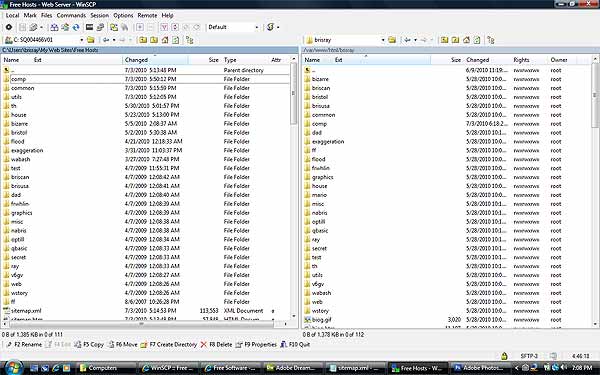Image resolution: width=600 pixels, height=375 pixels.
Task: Expand the local back-history dropdown arrow
Action: (x=114, y=40)
